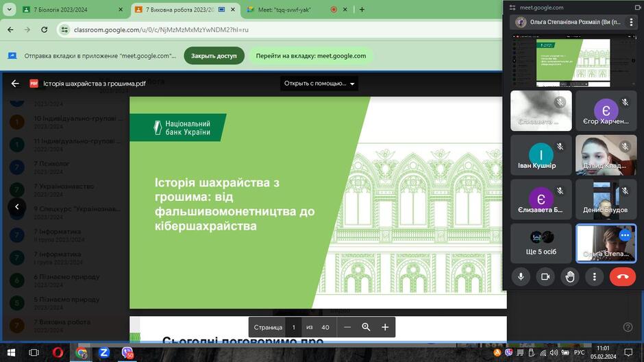Image resolution: width=644 pixels, height=362 pixels.
Task: Open the notifications center icon
Action: [628, 352]
